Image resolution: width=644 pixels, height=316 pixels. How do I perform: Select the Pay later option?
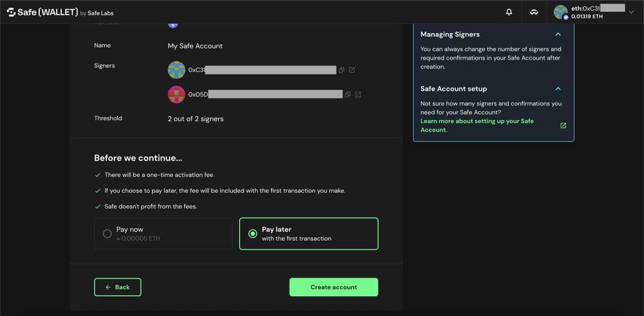pos(309,234)
